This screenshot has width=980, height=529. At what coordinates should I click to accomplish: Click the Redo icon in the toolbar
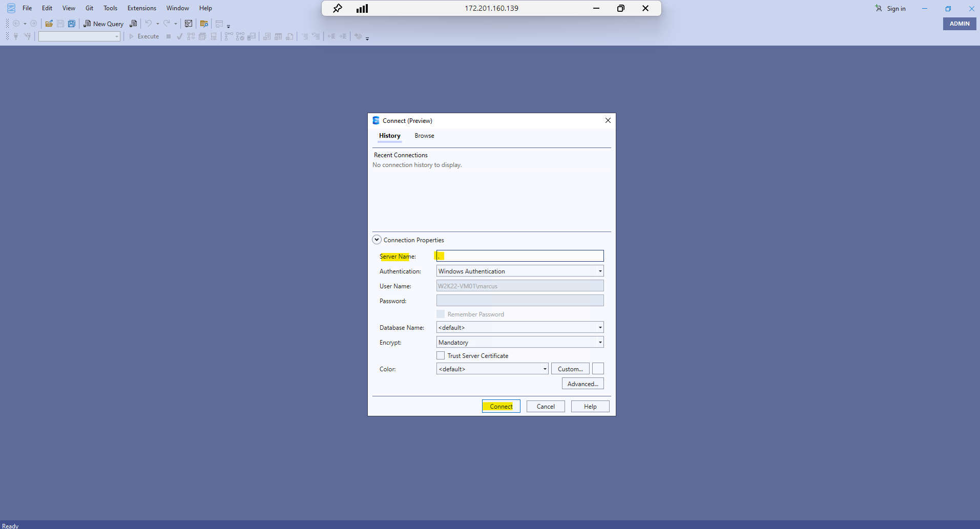click(x=166, y=24)
